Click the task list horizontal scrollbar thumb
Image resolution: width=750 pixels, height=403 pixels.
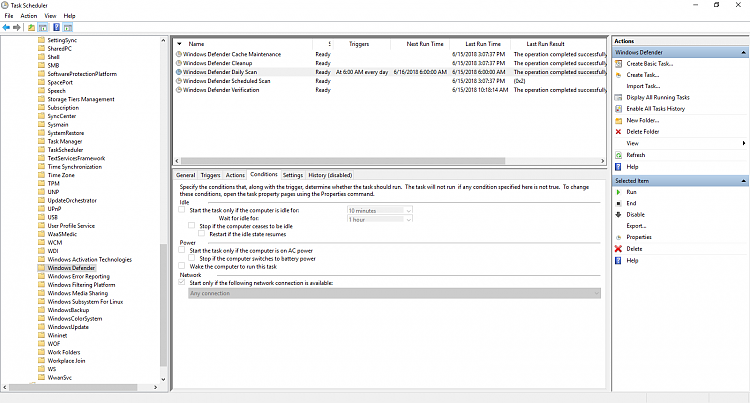point(343,161)
